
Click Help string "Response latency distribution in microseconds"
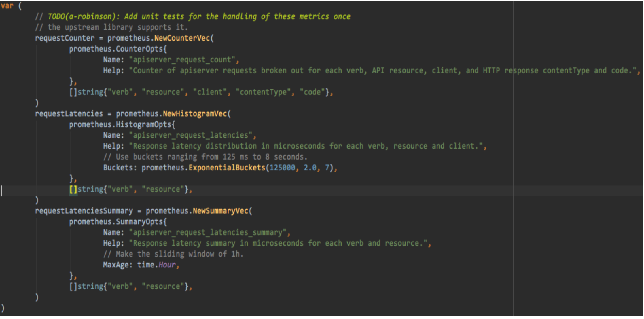click(306, 146)
